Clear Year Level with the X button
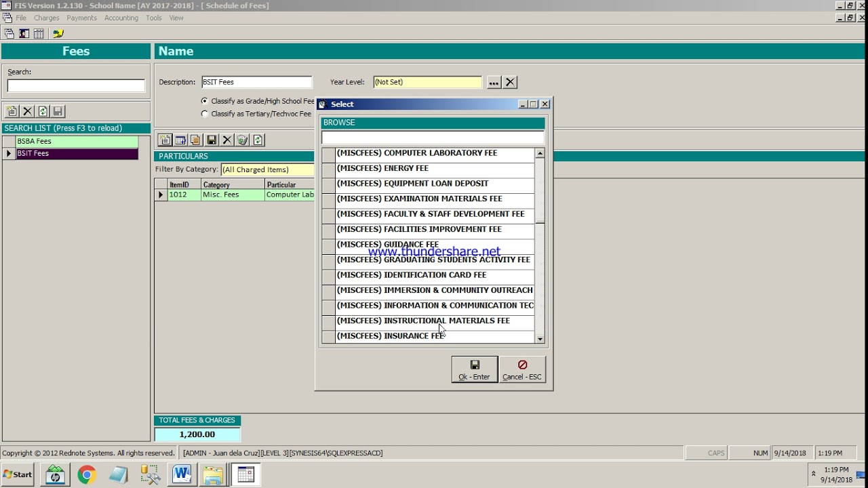868x488 pixels. 510,82
